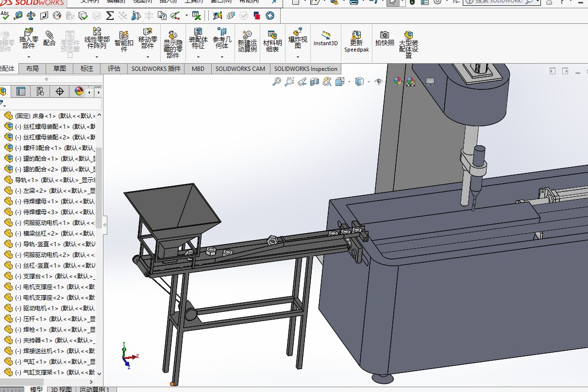
Task: Open the sensor gauge icon
Action: click(57, 16)
